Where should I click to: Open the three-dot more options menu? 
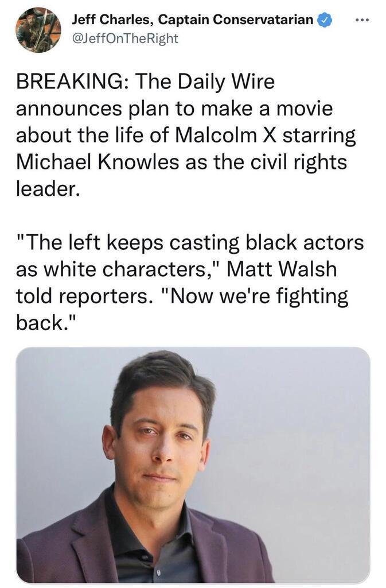point(362,20)
